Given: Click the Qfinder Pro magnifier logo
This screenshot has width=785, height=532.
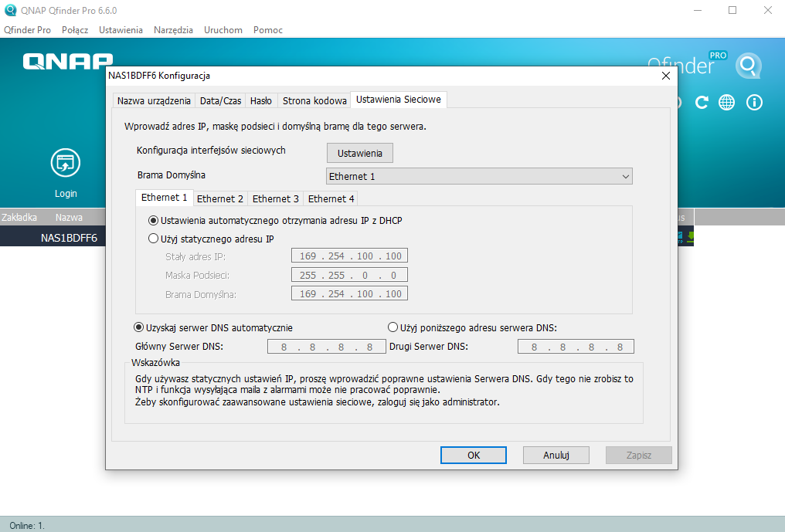Looking at the screenshot, I should [749, 66].
